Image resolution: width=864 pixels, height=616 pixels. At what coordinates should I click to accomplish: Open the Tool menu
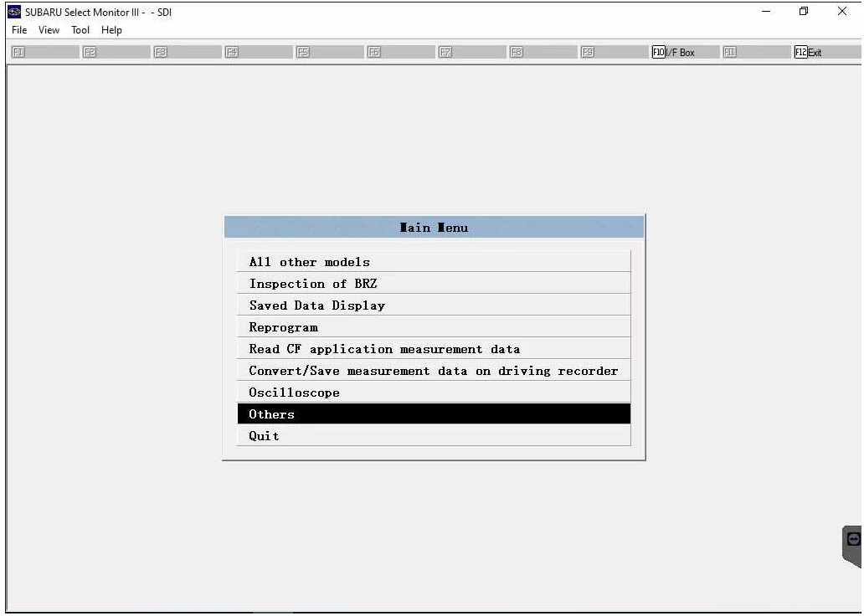coord(80,30)
